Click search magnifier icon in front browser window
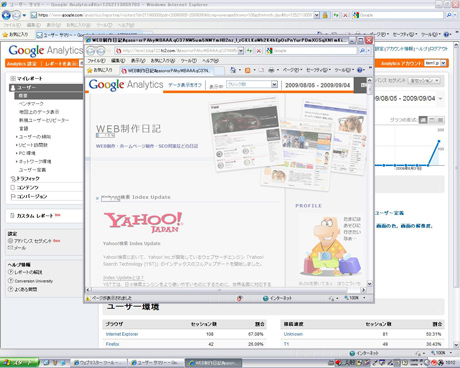Viewport: 460px width, 368px height. 362,51
